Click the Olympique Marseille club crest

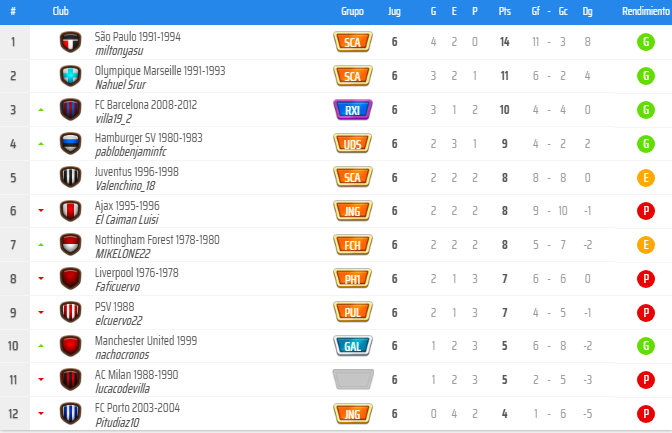click(x=69, y=76)
